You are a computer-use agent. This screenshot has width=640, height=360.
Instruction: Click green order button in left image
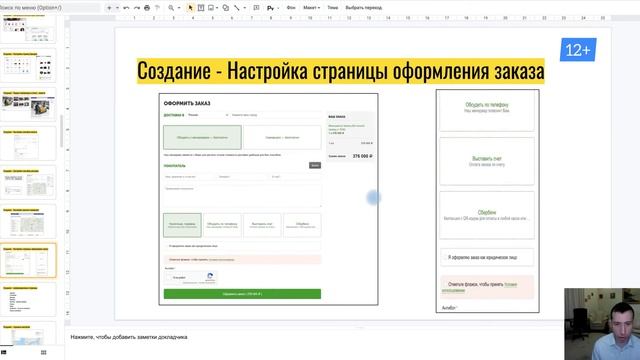[242, 294]
